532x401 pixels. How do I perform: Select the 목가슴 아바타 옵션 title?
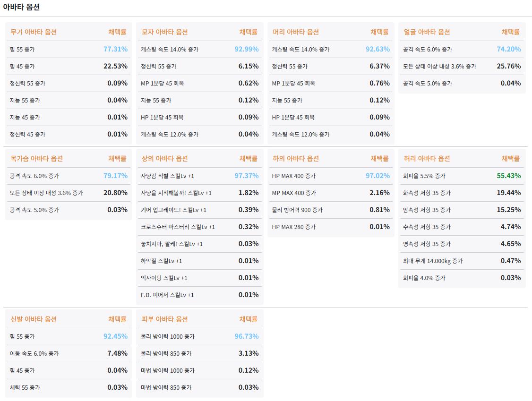[x=36, y=159]
